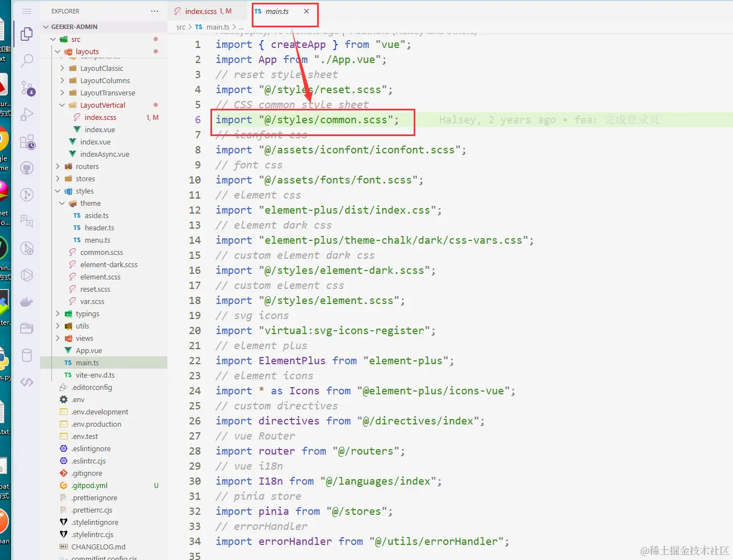Open .gitignore file
The width and height of the screenshot is (733, 560).
[87, 473]
